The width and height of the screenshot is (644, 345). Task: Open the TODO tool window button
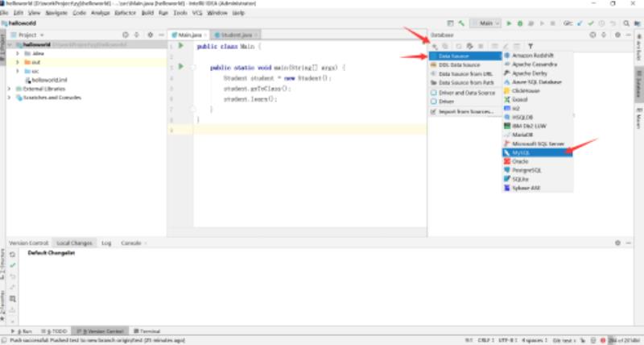[x=54, y=331]
